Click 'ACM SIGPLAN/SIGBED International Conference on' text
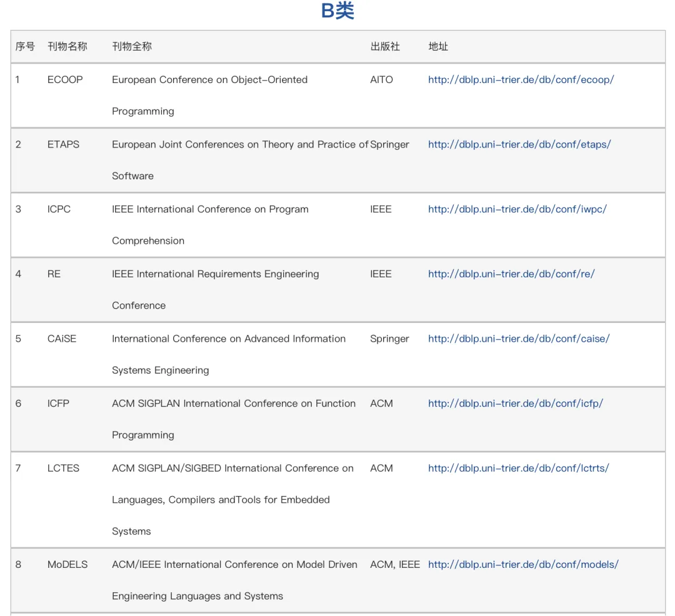 click(232, 469)
